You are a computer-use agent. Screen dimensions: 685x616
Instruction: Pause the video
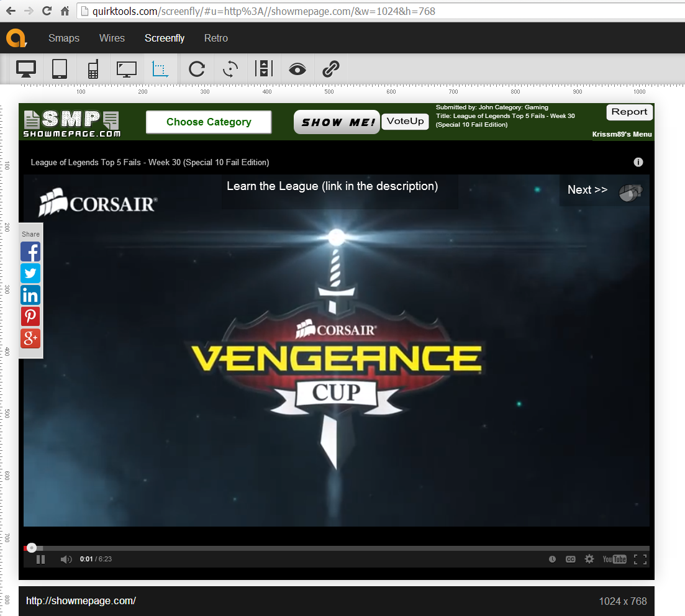[x=40, y=559]
